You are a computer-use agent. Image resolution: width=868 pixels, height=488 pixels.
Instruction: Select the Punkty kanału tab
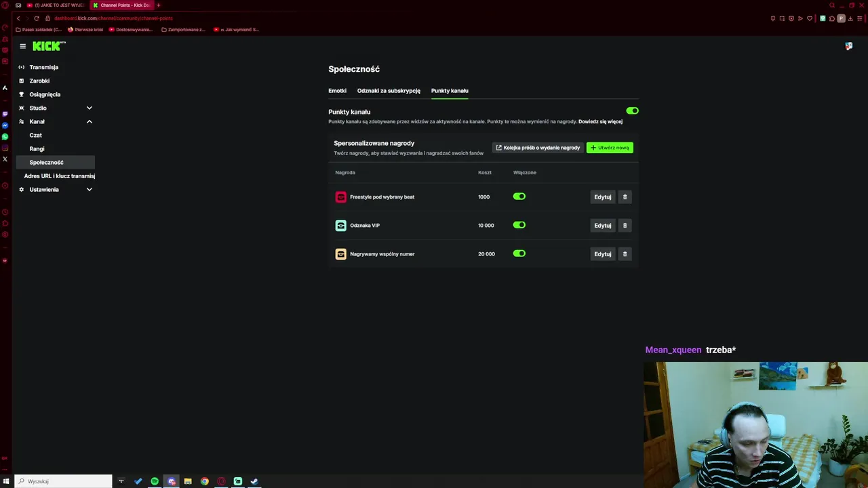pos(450,90)
